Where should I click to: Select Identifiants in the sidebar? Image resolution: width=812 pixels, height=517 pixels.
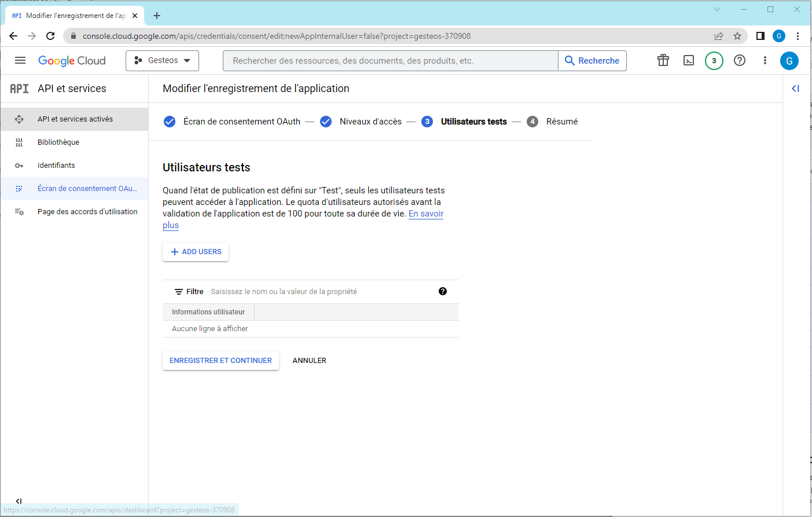(56, 166)
